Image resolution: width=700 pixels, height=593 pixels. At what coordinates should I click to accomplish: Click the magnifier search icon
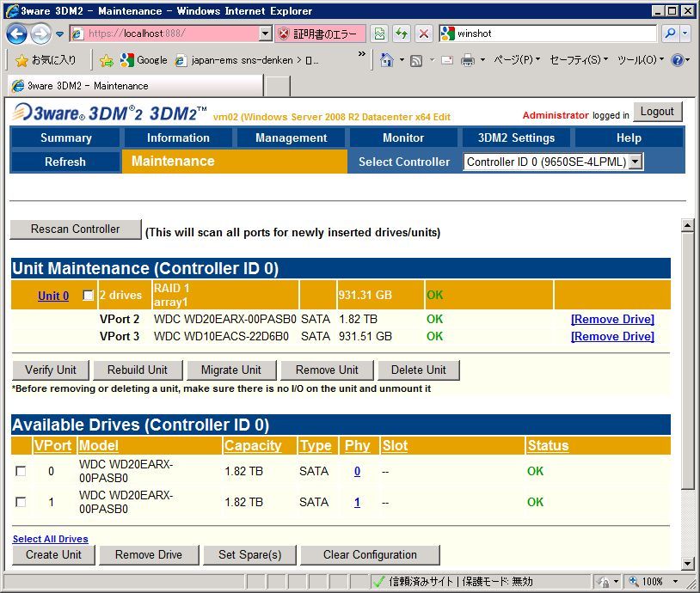point(670,34)
